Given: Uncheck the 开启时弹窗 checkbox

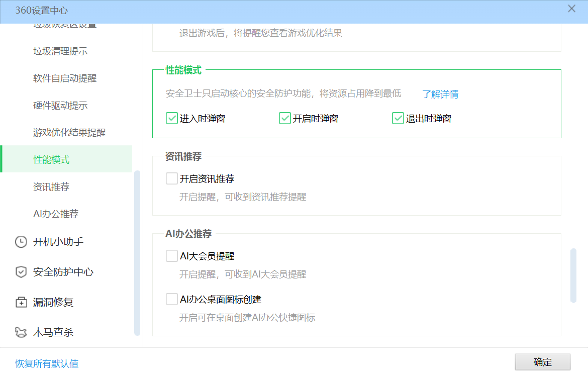Looking at the screenshot, I should (x=285, y=118).
